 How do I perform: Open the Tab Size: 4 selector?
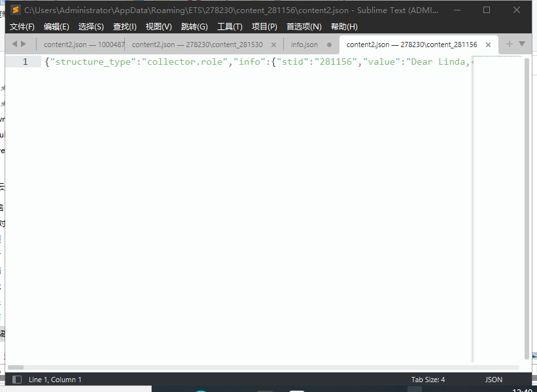[x=428, y=380]
